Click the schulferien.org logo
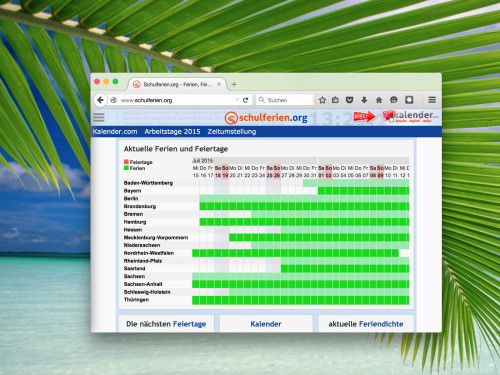The height and width of the screenshot is (375, 500). click(266, 118)
